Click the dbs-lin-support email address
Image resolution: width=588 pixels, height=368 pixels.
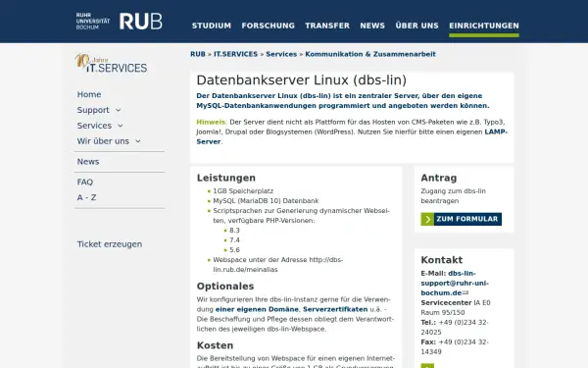455,284
